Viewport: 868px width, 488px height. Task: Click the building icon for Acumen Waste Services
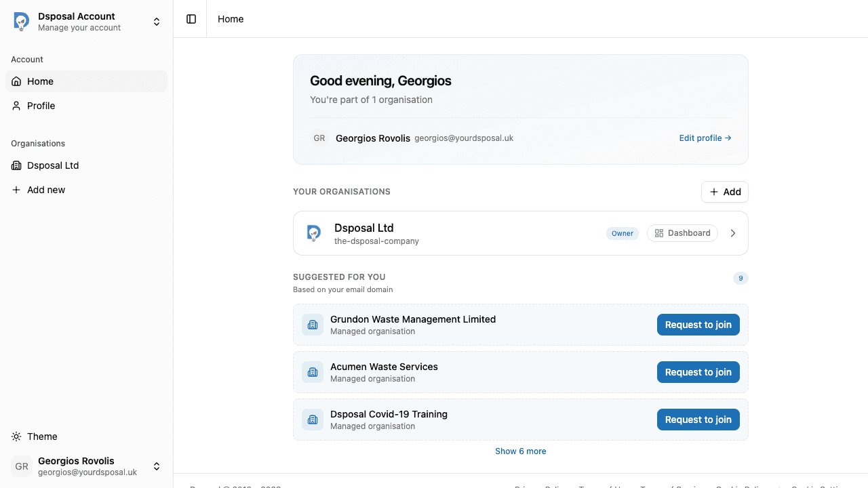(x=312, y=372)
